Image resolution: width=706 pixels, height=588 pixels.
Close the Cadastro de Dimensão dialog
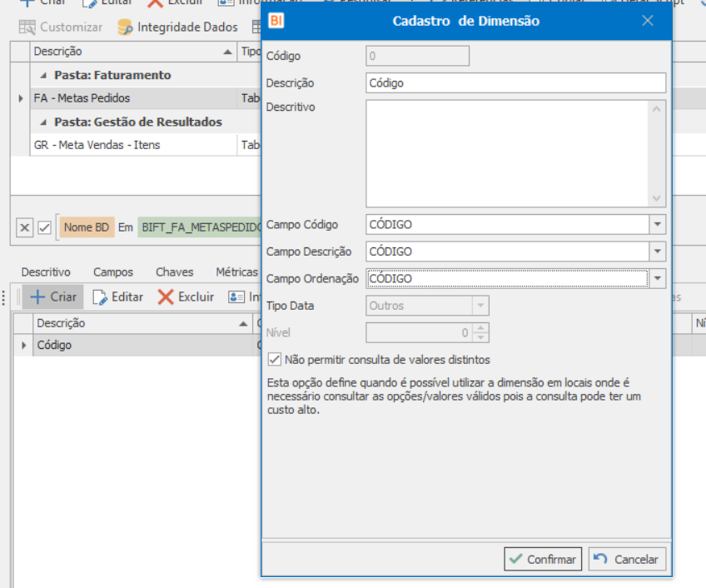(x=648, y=21)
